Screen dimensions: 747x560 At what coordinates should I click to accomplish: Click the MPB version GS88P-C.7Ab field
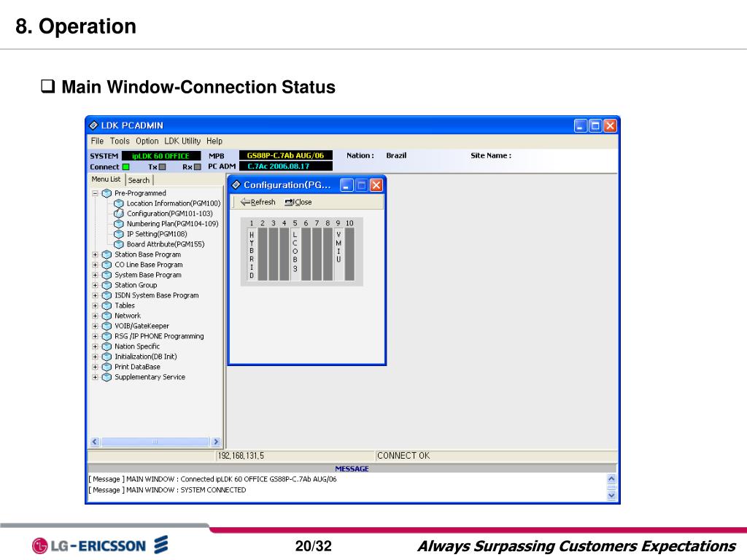point(286,155)
